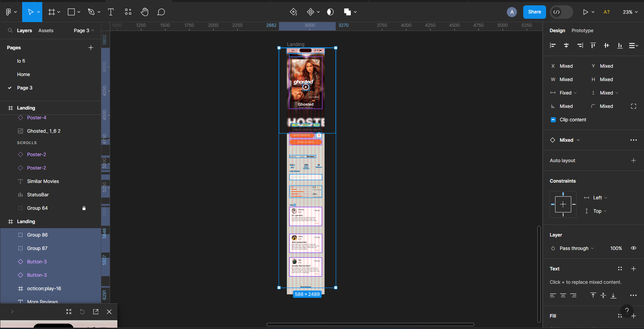
Task: Open the zoom level 23% dropdown
Action: pyautogui.click(x=630, y=12)
